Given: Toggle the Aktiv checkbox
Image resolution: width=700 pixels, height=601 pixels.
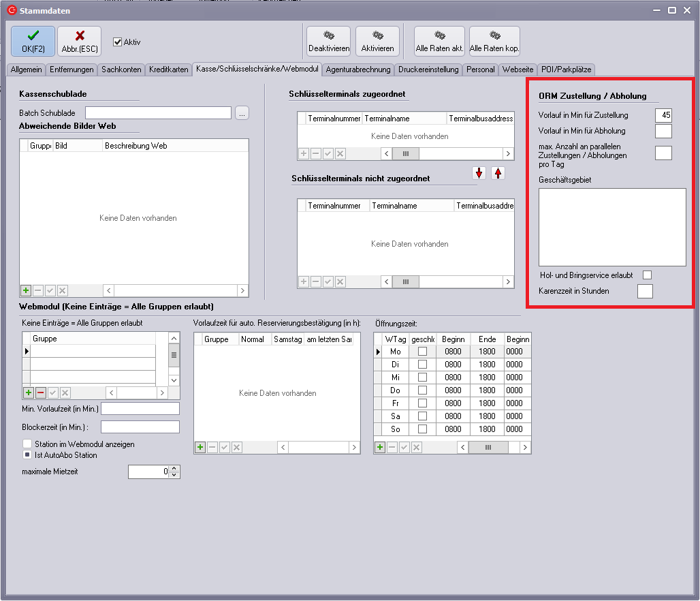Looking at the screenshot, I should coord(117,42).
